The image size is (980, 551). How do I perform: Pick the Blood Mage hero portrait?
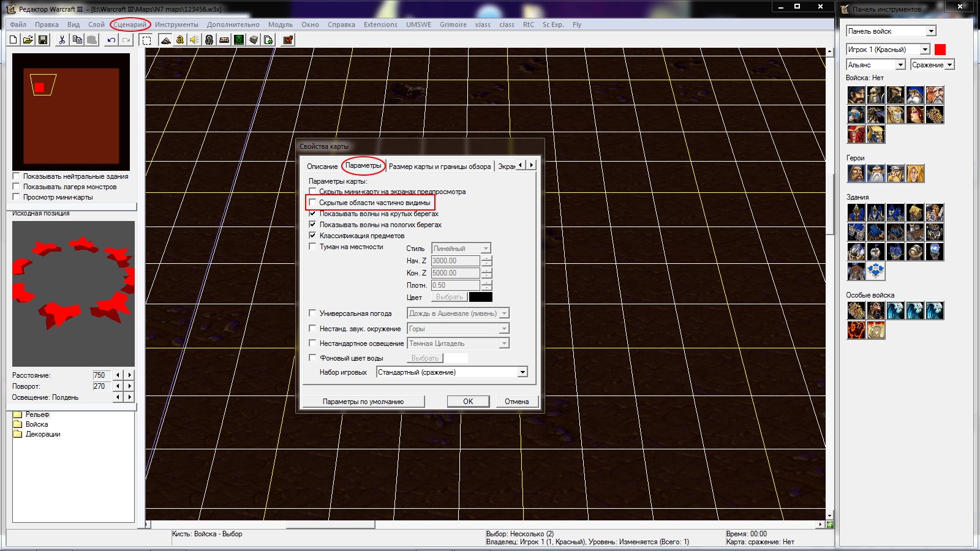(915, 174)
